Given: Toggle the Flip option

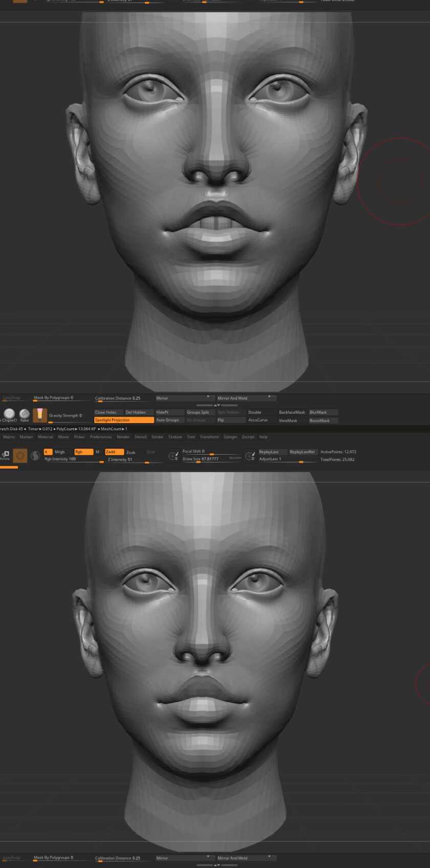Looking at the screenshot, I should tap(231, 420).
